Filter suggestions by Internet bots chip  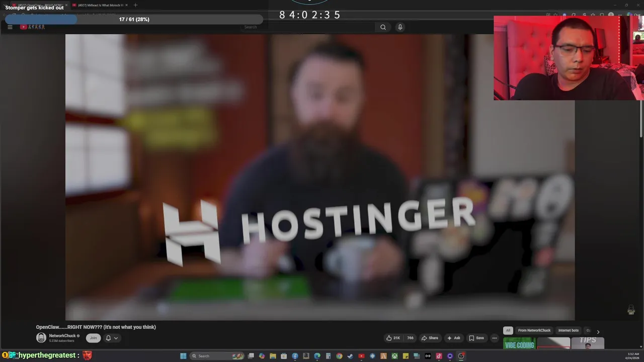pos(568,330)
